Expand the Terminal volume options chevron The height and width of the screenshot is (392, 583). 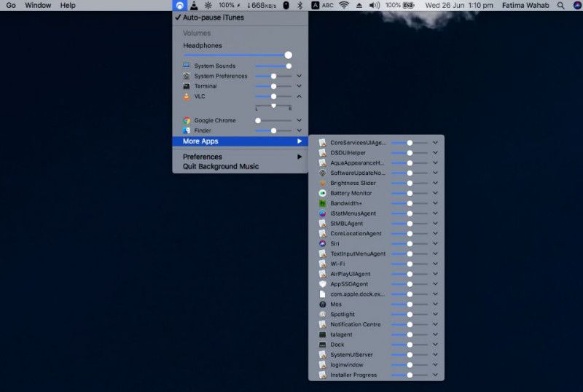299,86
